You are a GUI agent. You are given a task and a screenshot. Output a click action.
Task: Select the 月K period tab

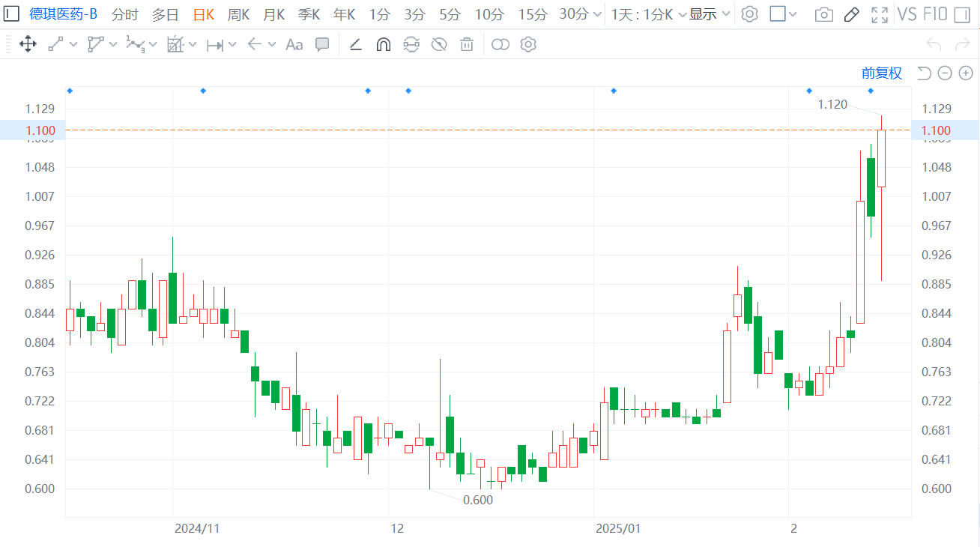(x=274, y=13)
